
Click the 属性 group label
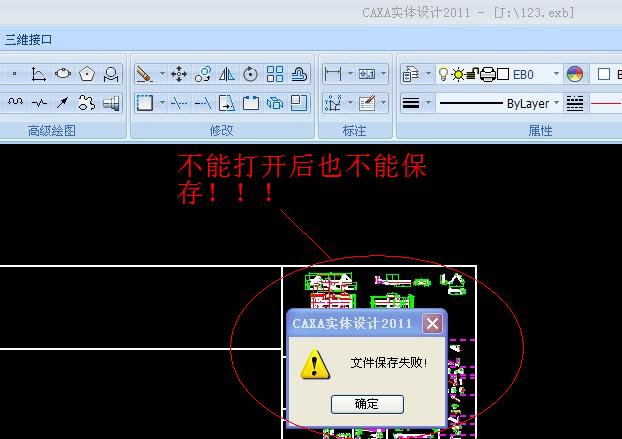coord(540,130)
